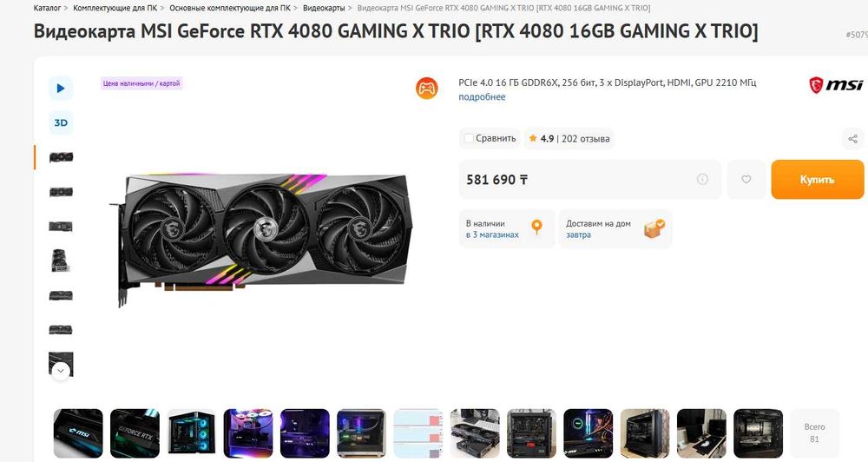
Task: Click the share icon near the rating
Action: click(x=853, y=138)
